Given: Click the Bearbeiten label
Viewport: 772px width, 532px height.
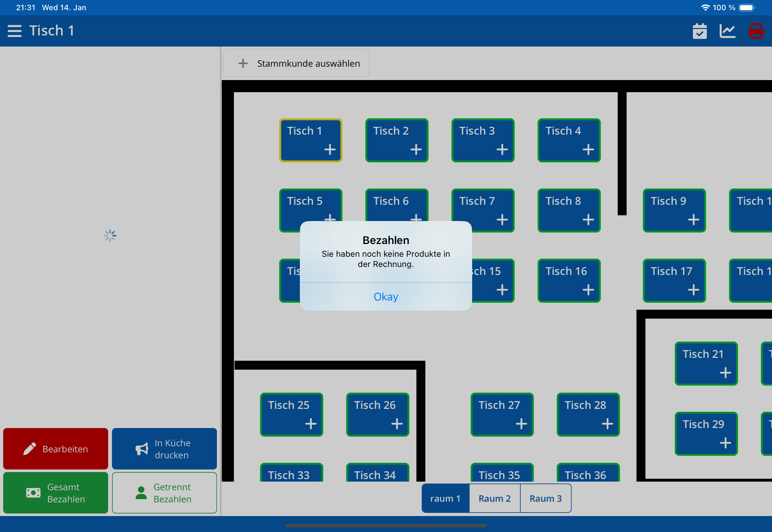Looking at the screenshot, I should tap(65, 449).
